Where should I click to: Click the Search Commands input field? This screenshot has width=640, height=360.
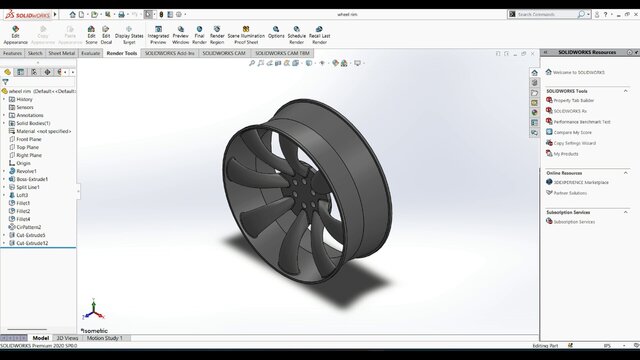point(546,14)
